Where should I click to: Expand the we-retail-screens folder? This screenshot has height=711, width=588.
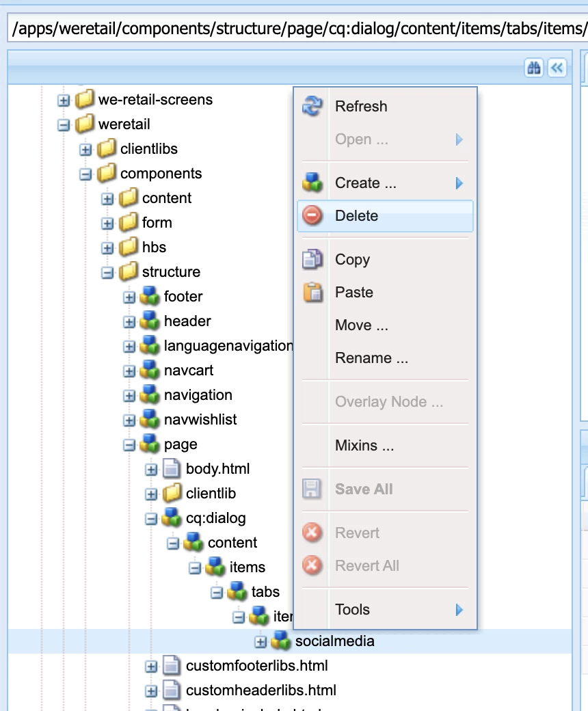pos(64,100)
